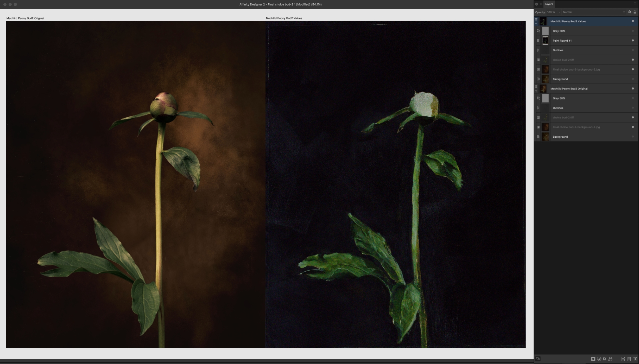This screenshot has height=364, width=639.
Task: Open the Layers panel hamburger menu
Action: pos(635,4)
